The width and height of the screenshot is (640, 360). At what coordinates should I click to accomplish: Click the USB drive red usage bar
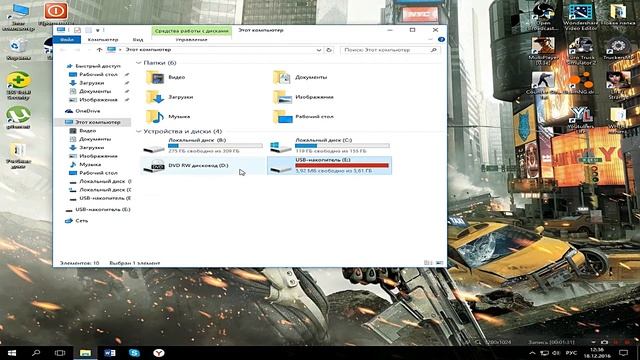342,165
